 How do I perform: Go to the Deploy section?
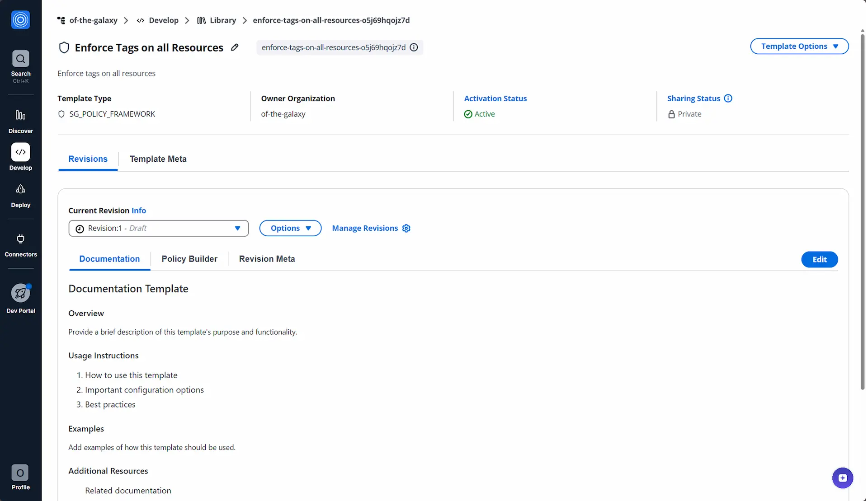(20, 189)
